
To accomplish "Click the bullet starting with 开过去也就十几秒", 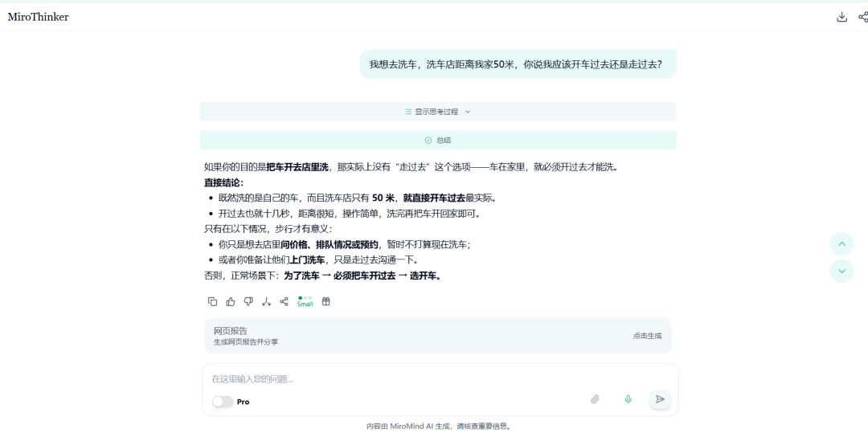I will [349, 214].
